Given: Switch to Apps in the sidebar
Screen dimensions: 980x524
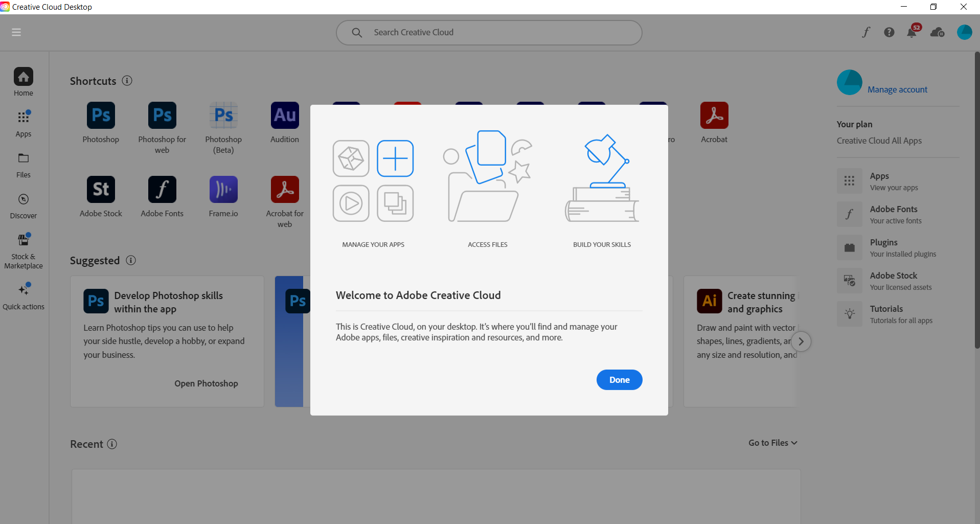Looking at the screenshot, I should click(x=24, y=124).
